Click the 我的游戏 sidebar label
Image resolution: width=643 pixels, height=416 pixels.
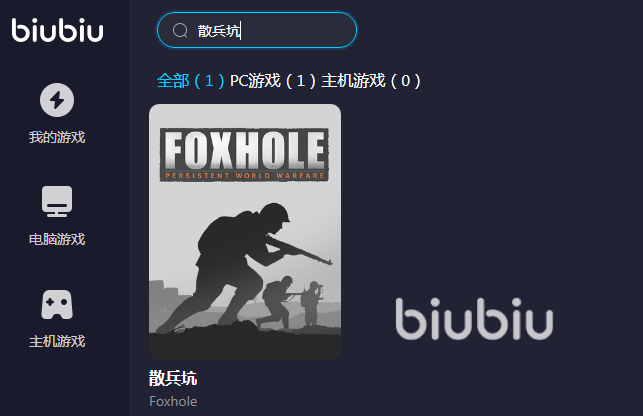click(x=57, y=137)
